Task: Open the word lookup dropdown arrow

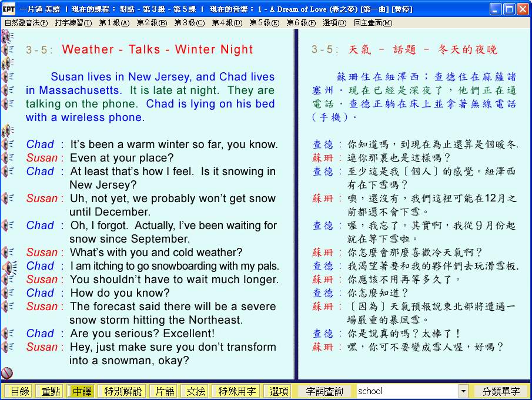Action: click(463, 391)
